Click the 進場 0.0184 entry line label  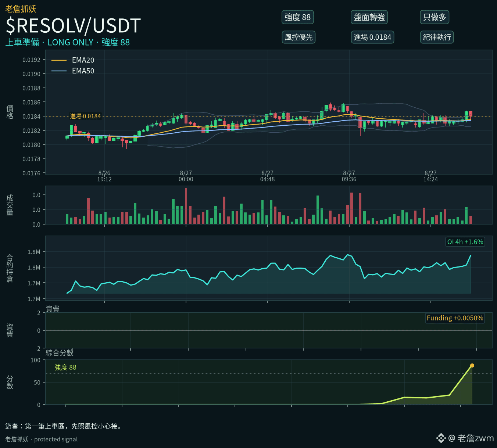tap(85, 116)
